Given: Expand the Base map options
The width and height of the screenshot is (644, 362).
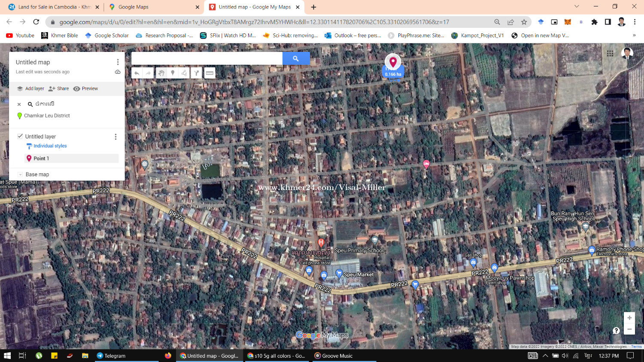Looking at the screenshot, I should click(20, 175).
